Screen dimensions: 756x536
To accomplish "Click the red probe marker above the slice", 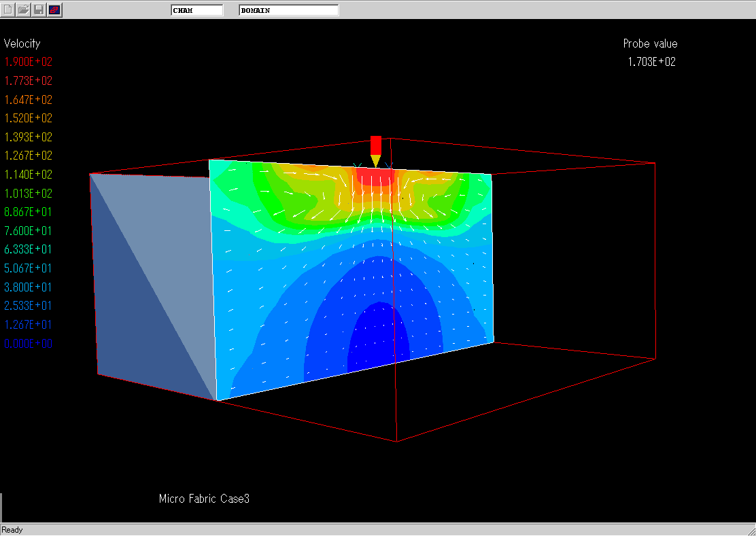I will point(376,145).
